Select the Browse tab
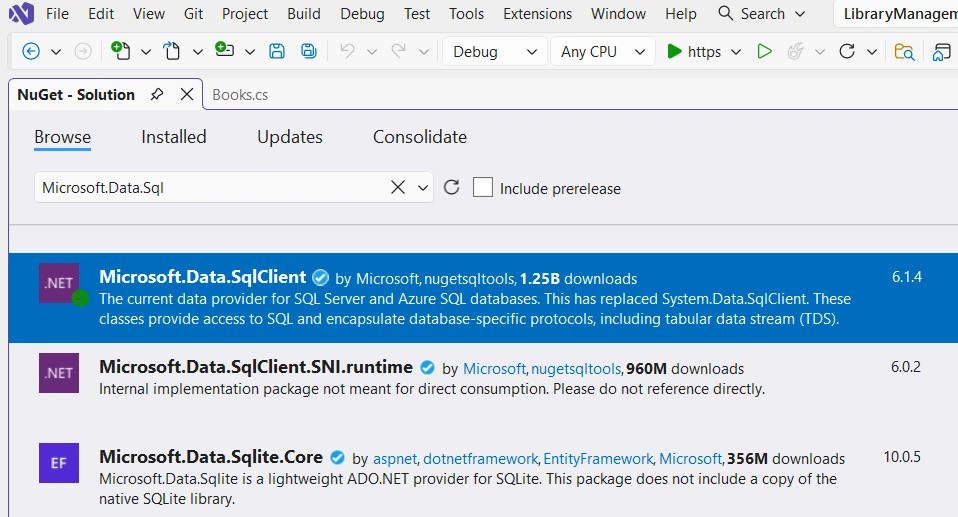Viewport: 958px width, 517px height. pos(62,137)
